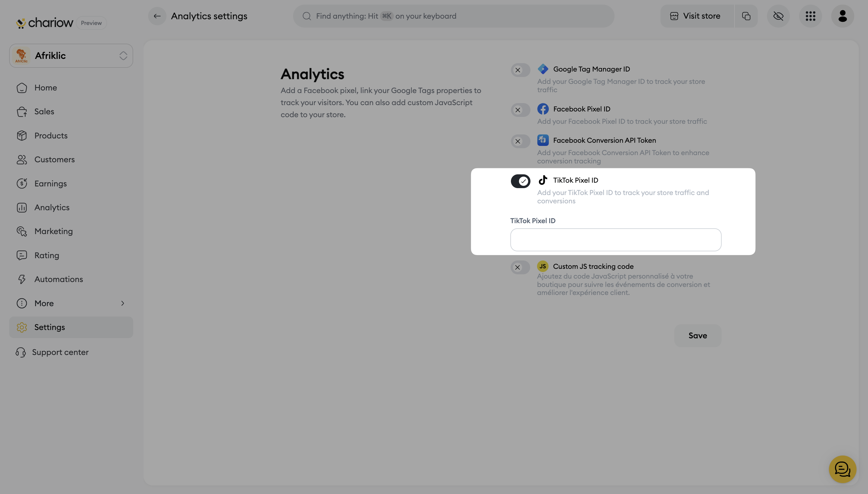The height and width of the screenshot is (494, 868).
Task: Click the Automations lightning icon
Action: click(22, 279)
